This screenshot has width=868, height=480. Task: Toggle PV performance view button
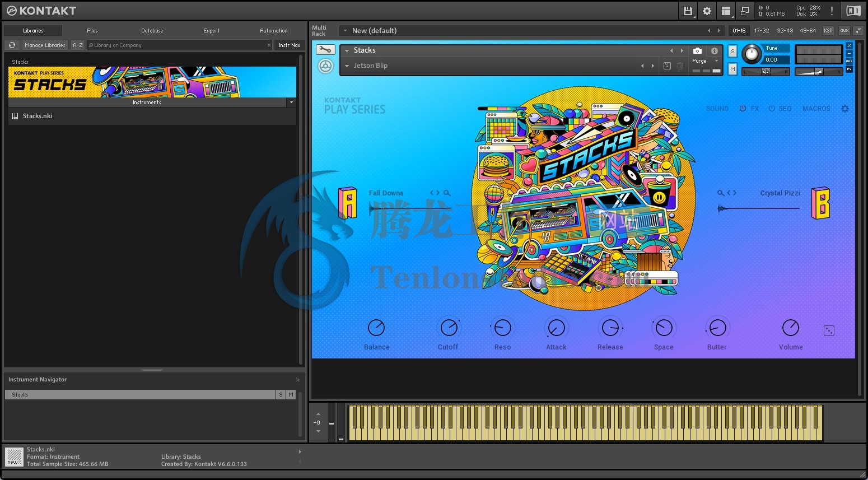(x=849, y=69)
